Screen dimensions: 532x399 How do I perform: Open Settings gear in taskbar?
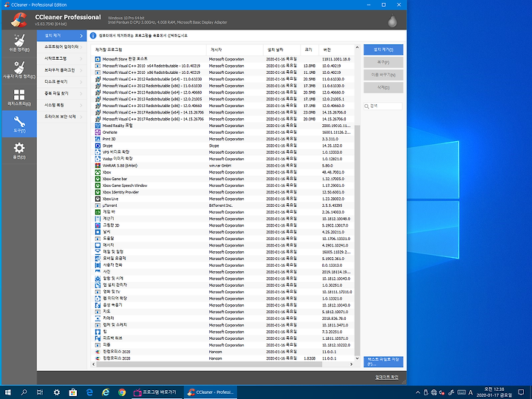(x=56, y=392)
